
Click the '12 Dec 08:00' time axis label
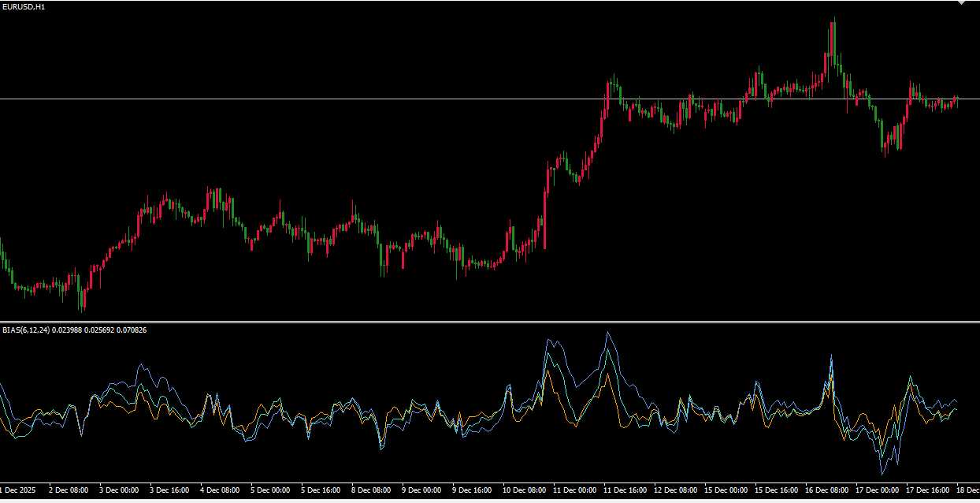(674, 490)
